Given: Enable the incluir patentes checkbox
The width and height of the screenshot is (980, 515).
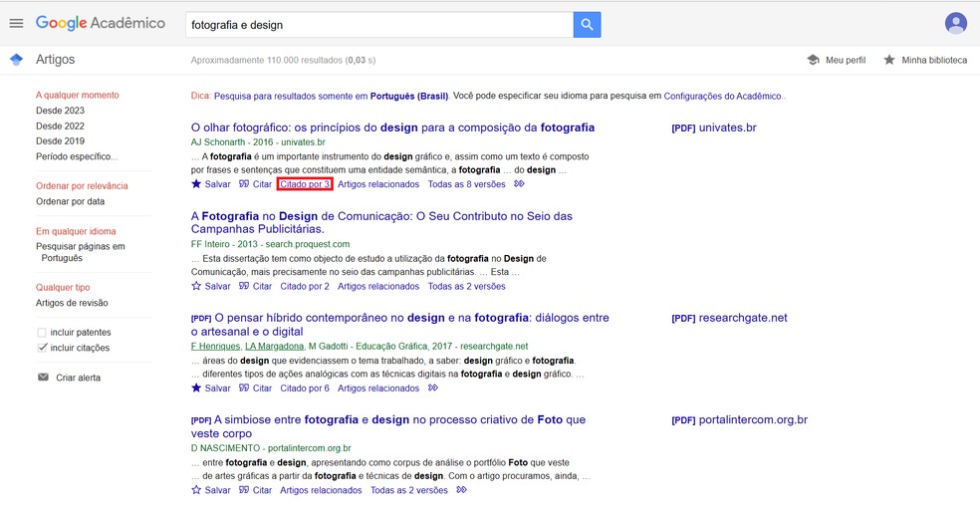Looking at the screenshot, I should pyautogui.click(x=42, y=332).
